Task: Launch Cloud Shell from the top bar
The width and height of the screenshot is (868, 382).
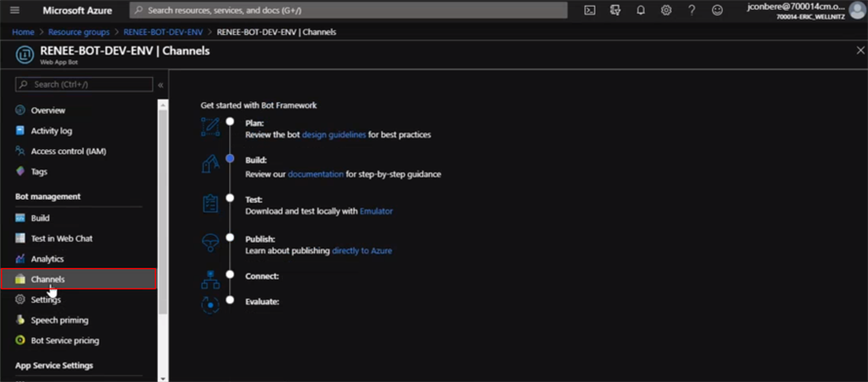Action: point(590,11)
